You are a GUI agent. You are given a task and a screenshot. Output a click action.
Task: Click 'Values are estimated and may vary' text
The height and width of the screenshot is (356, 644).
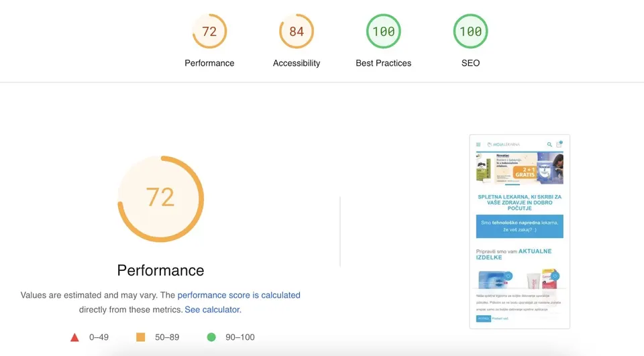pyautogui.click(x=89, y=295)
